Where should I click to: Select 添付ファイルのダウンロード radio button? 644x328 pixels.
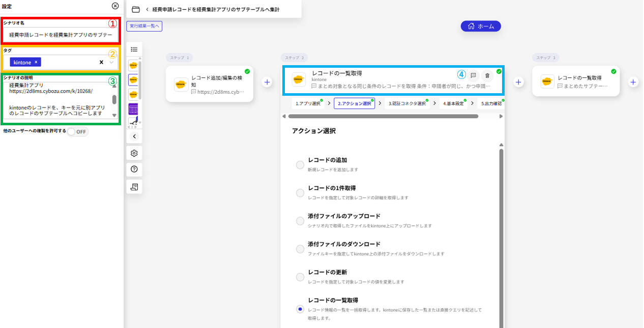(x=300, y=249)
